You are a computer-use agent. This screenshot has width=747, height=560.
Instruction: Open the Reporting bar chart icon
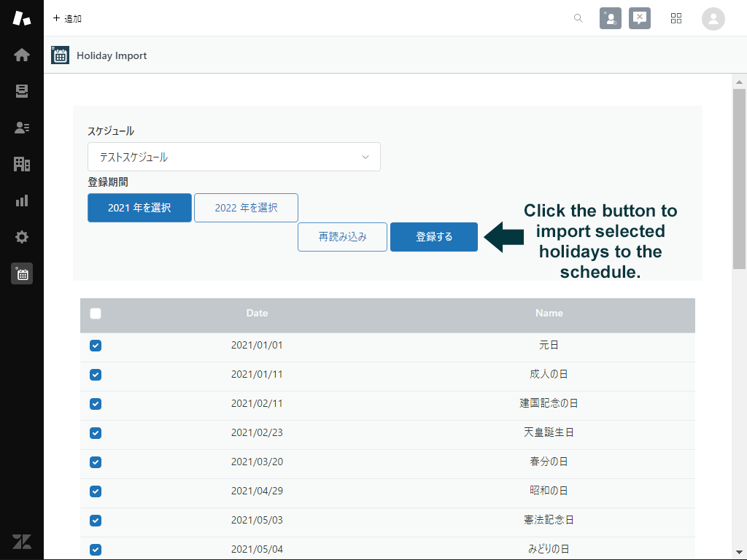point(22,201)
